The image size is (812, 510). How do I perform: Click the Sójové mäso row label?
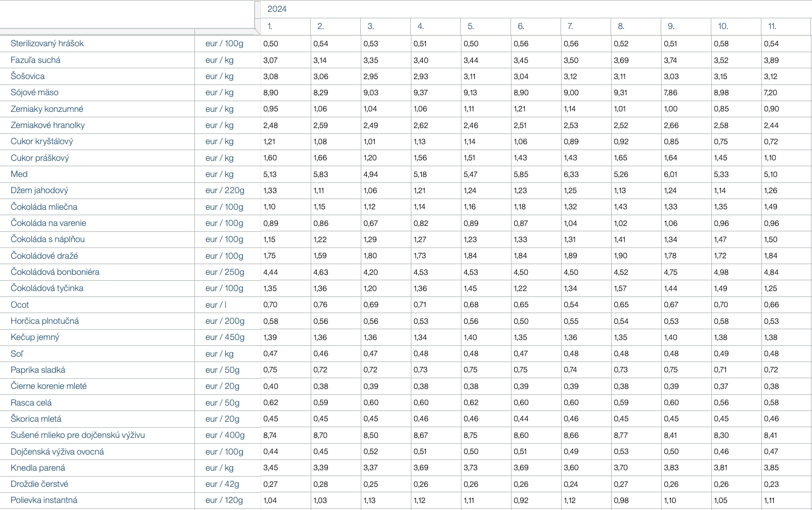pos(34,93)
